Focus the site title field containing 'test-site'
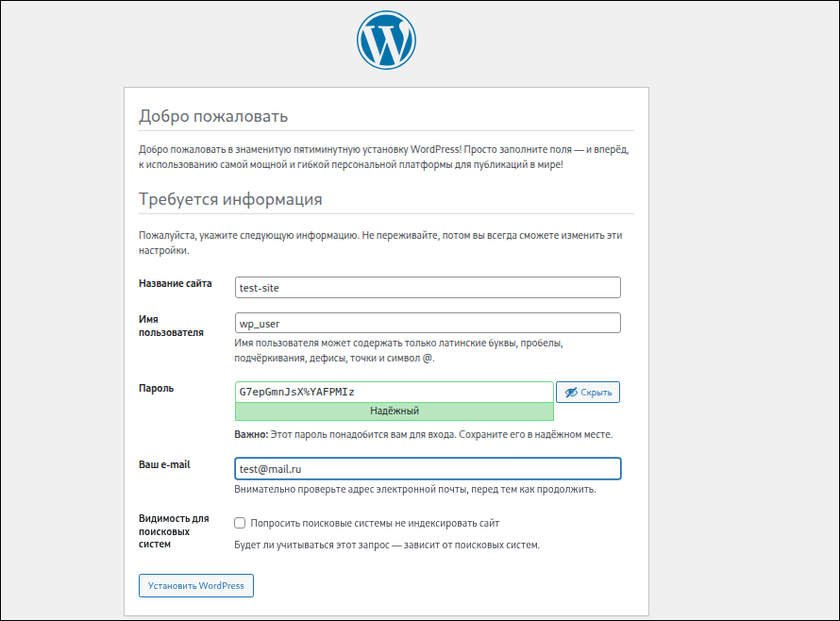This screenshot has width=840, height=621. [x=428, y=288]
